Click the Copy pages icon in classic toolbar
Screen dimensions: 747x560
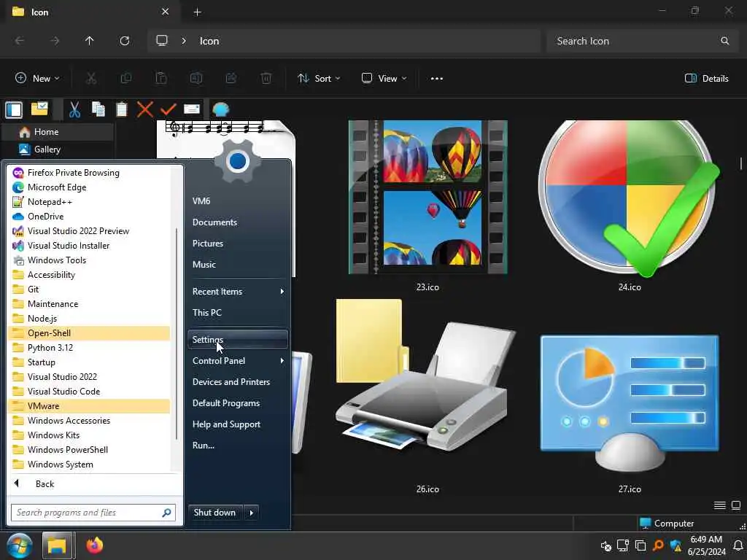tap(98, 109)
